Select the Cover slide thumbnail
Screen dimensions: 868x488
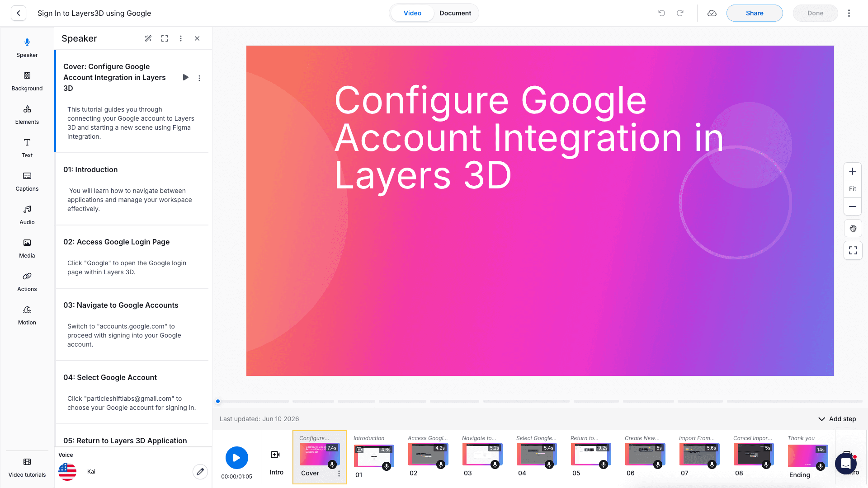(x=319, y=454)
